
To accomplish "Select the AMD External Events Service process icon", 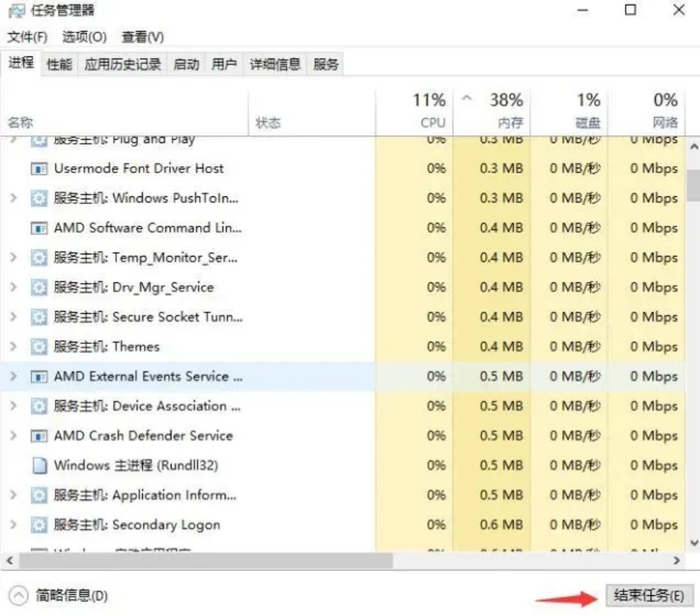I will (x=40, y=376).
